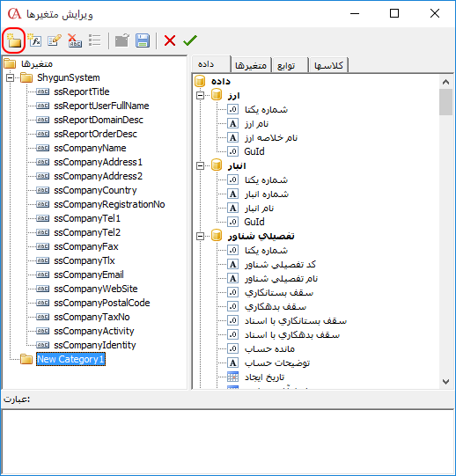Switch to the توابع tab
The height and width of the screenshot is (476, 456).
click(286, 65)
